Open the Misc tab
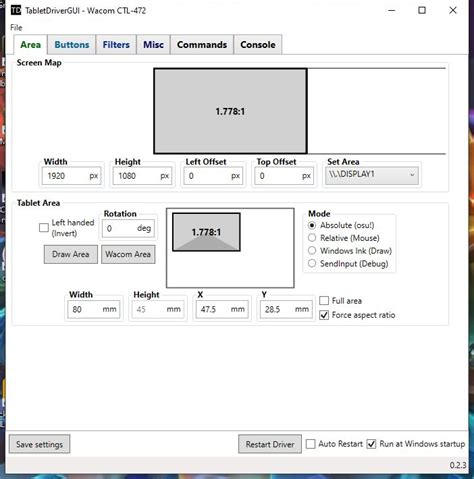Image resolution: width=474 pixels, height=479 pixels. tap(153, 45)
